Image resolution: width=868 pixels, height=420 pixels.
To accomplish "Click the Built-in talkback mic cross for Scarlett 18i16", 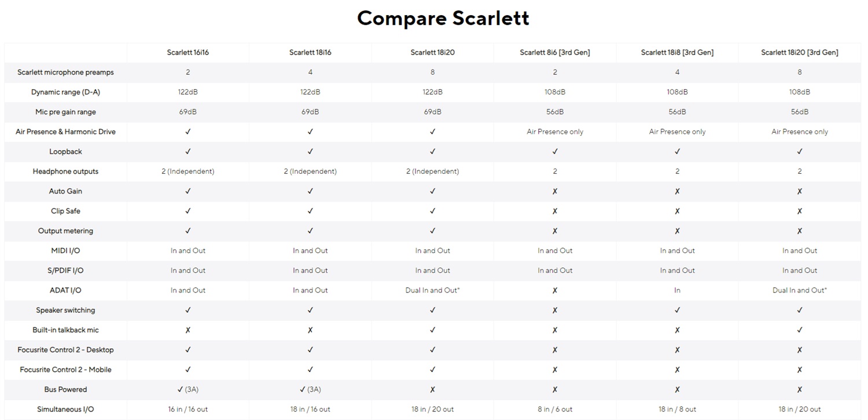I will [310, 330].
